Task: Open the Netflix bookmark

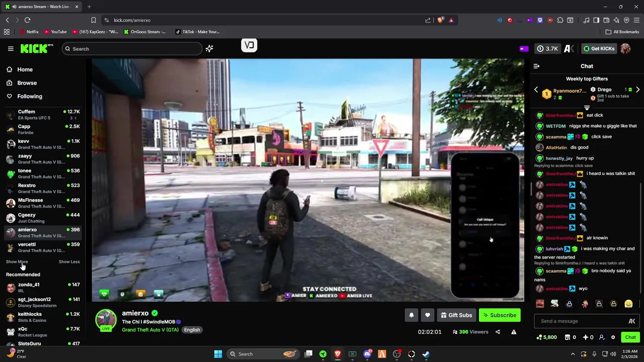Action: click(29, 32)
